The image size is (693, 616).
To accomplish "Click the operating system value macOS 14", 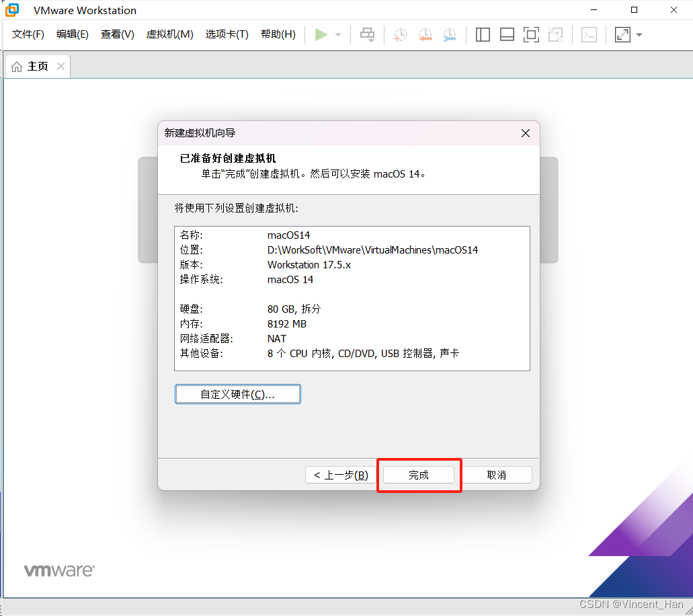I will coord(290,280).
